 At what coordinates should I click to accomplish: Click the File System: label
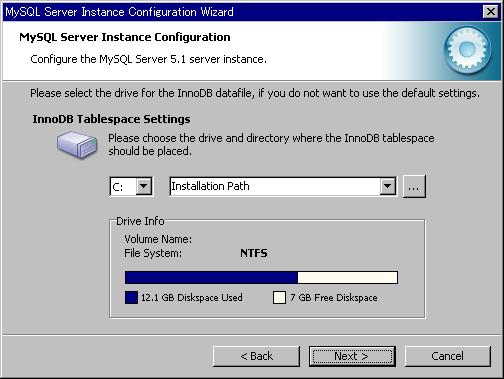coord(153,254)
